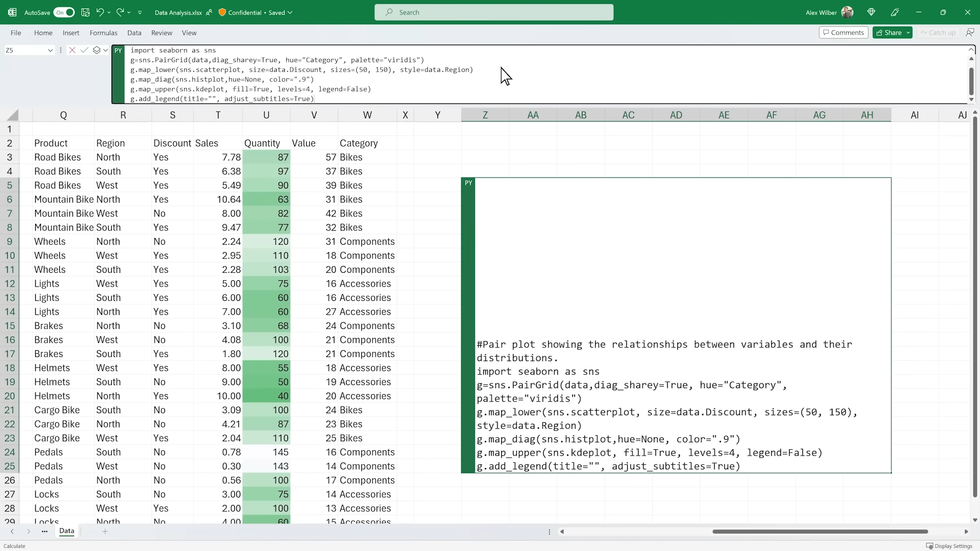Image resolution: width=980 pixels, height=551 pixels.
Task: Click the Undo arrow icon
Action: tap(100, 12)
